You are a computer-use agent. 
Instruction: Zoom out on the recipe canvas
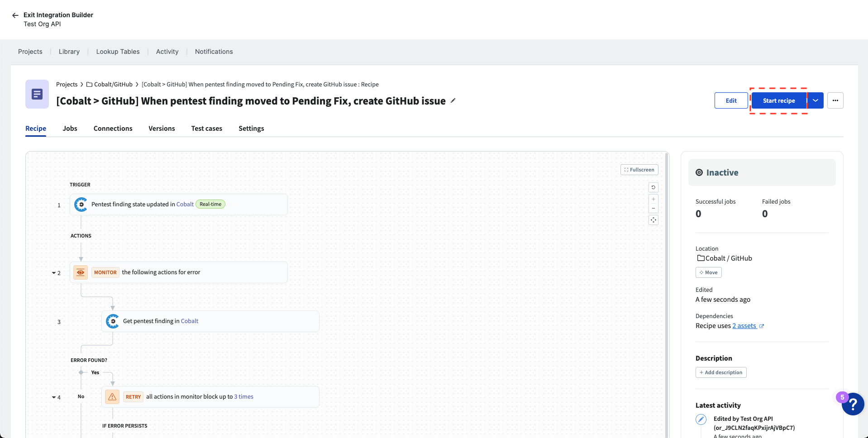[653, 209]
